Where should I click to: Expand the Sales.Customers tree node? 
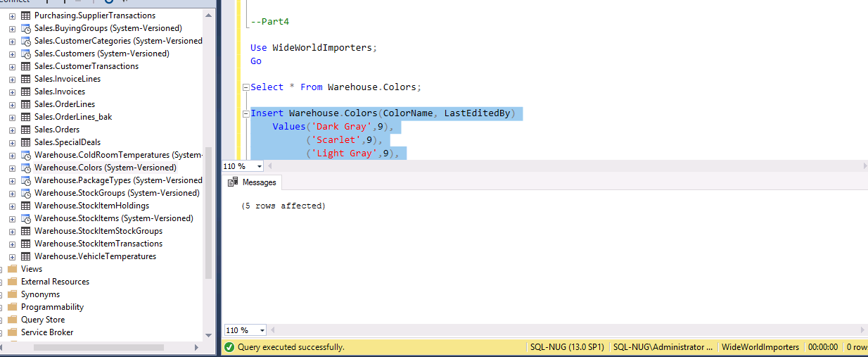pos(12,54)
